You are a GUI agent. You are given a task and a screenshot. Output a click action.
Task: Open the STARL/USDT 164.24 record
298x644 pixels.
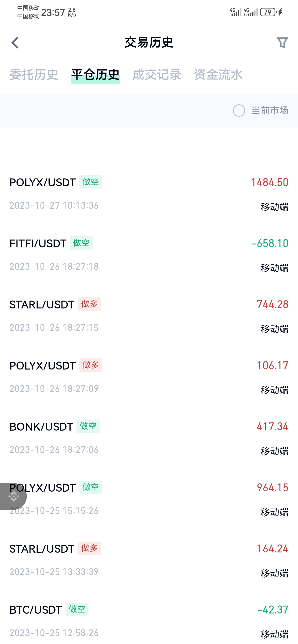pos(149,560)
